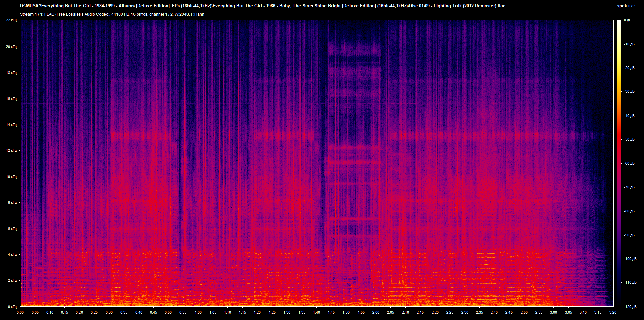Click the '2 кГц' frequency axis label
Image resolution: width=644 pixels, height=320 pixels.
pos(12,280)
